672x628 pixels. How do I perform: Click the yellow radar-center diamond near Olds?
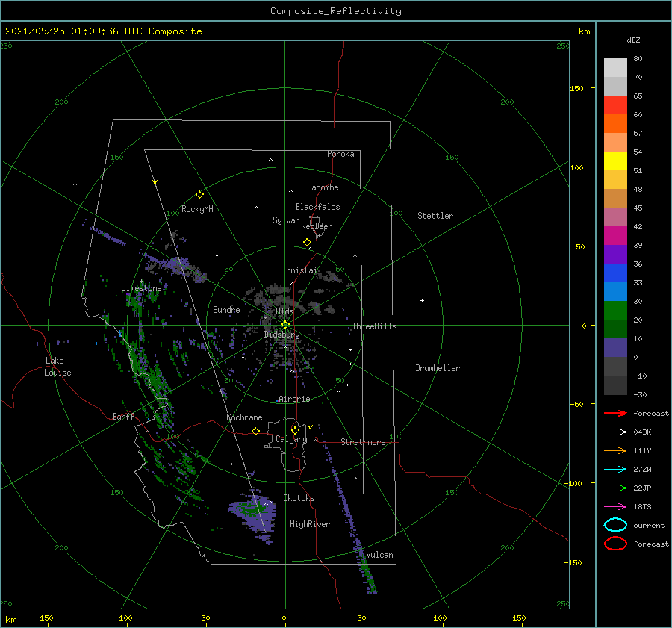pyautogui.click(x=285, y=325)
